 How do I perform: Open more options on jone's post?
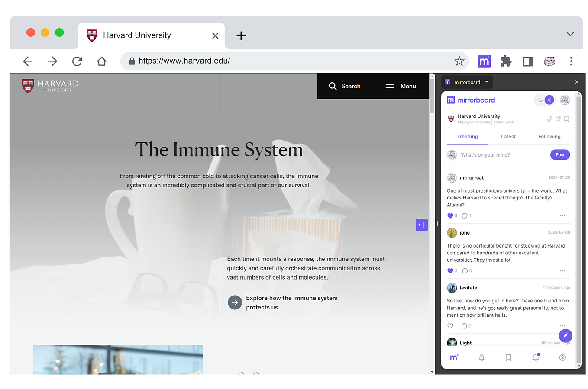(562, 271)
